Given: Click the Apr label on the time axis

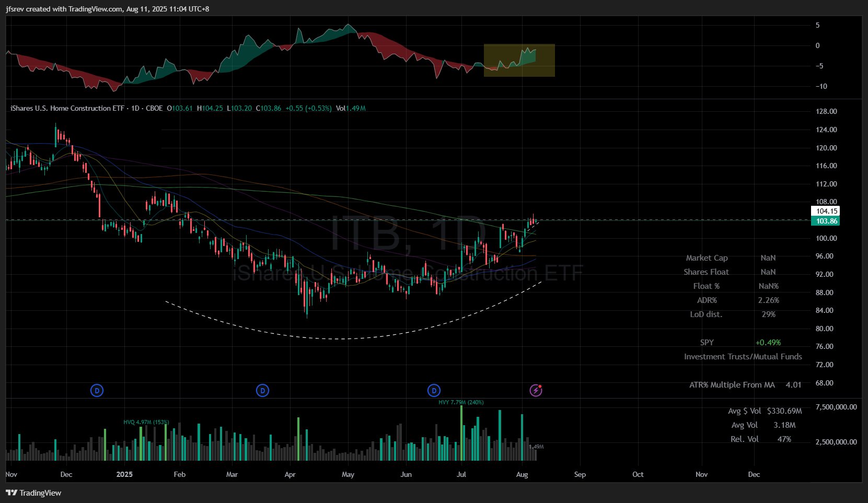Looking at the screenshot, I should [x=290, y=474].
